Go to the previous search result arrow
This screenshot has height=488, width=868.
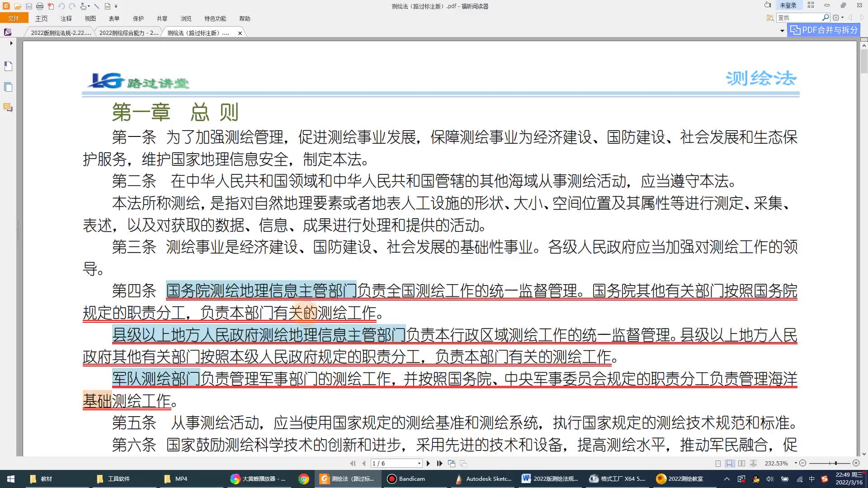[x=850, y=18]
